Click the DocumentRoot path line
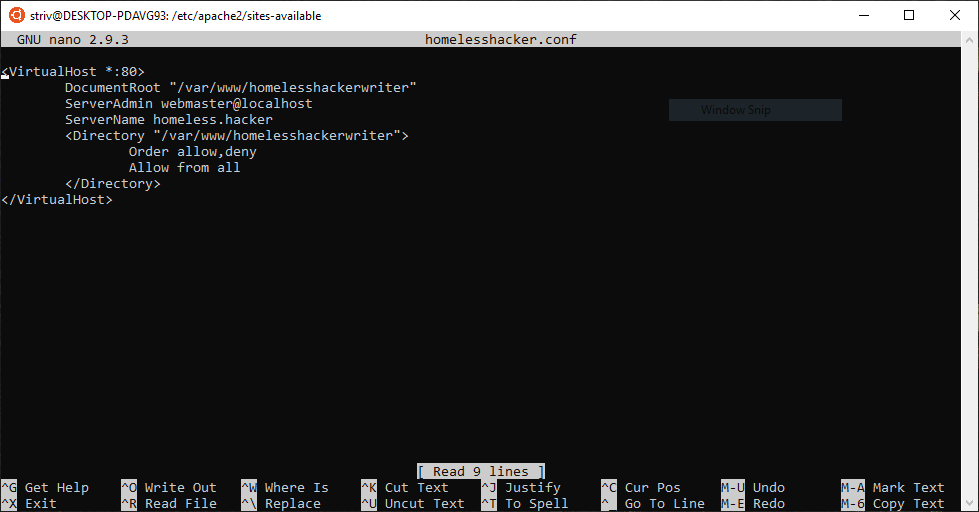This screenshot has height=512, width=979. [240, 87]
